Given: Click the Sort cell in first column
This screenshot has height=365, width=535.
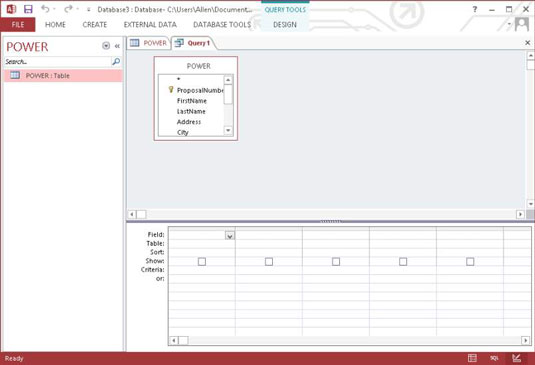Looking at the screenshot, I should click(202, 252).
